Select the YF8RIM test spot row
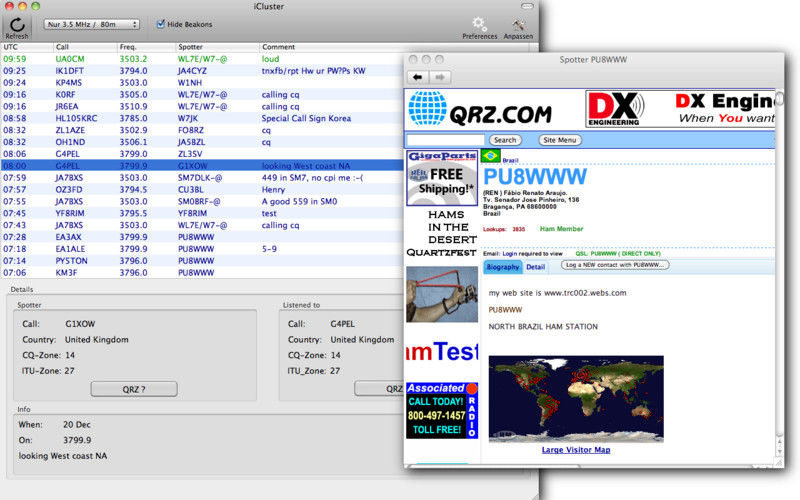Image resolution: width=800 pixels, height=500 pixels. (203, 213)
